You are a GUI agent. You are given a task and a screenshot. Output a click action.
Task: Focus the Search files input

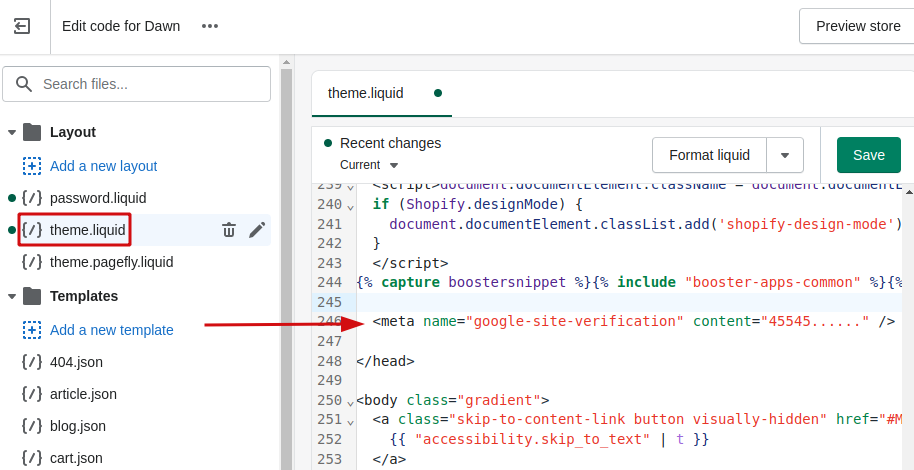point(136,84)
